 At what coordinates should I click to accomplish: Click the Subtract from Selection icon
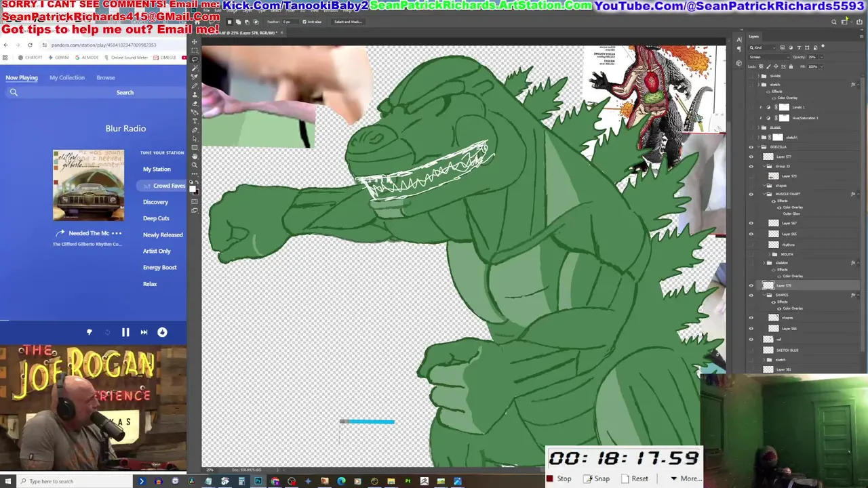point(248,22)
